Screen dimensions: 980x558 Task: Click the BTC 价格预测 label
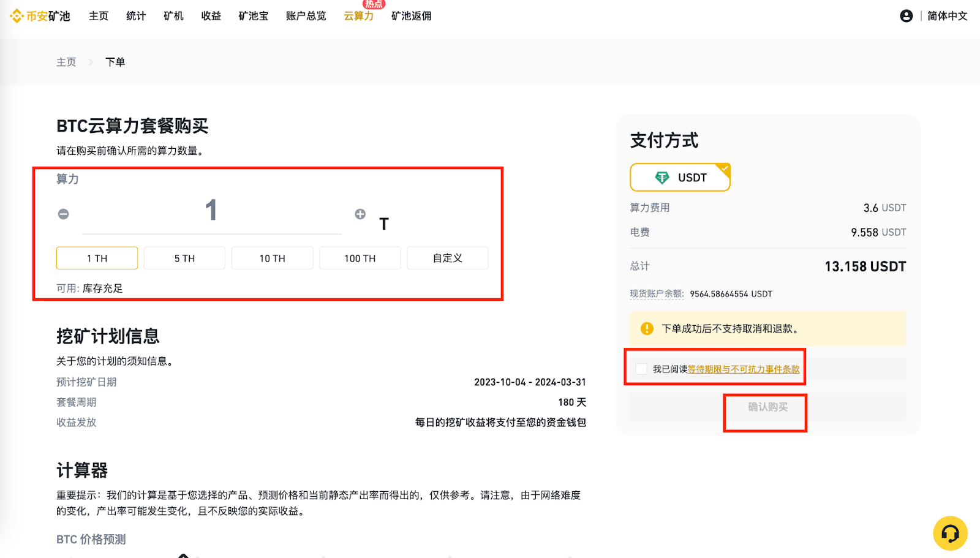(x=91, y=540)
